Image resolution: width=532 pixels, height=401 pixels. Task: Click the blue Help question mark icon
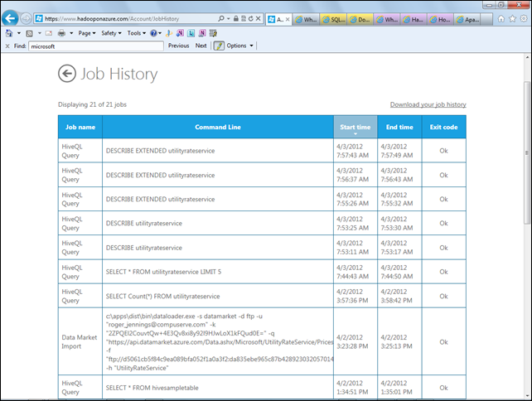(x=155, y=33)
